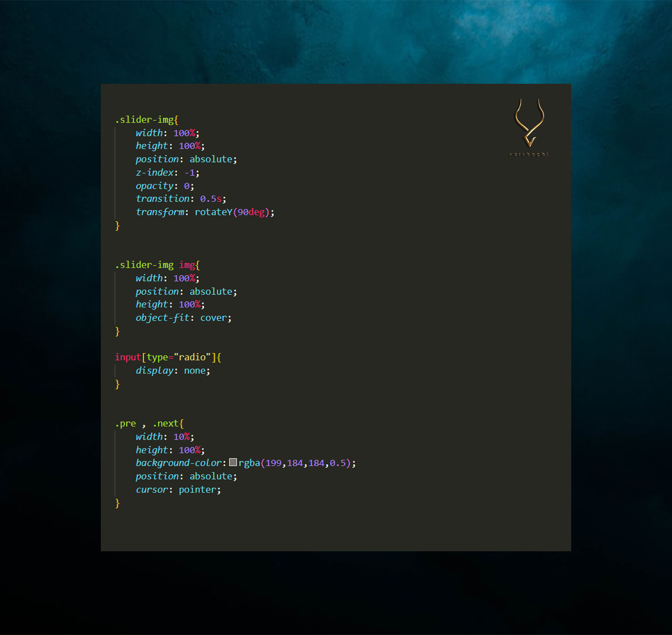
Task: Click the opacity: 0 declaration
Action: [x=164, y=186]
